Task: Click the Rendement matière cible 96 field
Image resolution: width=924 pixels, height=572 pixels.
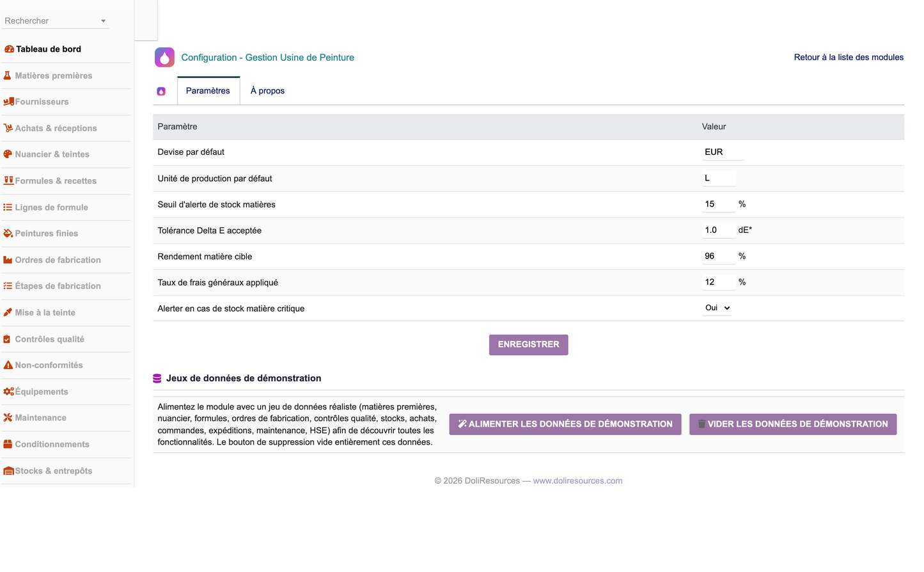Action: pyautogui.click(x=719, y=256)
